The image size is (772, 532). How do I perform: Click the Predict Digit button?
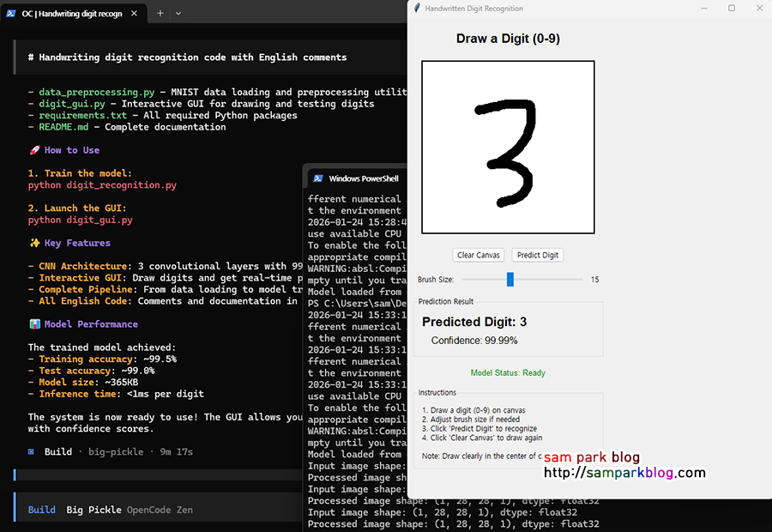tap(538, 255)
